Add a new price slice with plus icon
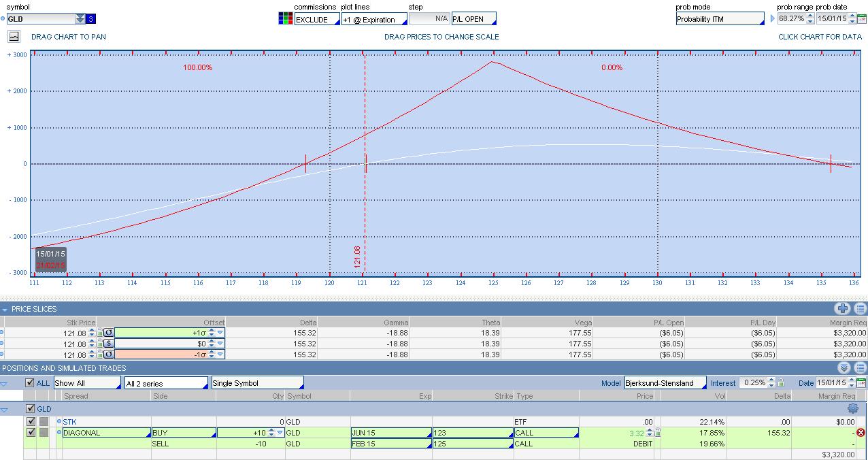 coord(844,309)
